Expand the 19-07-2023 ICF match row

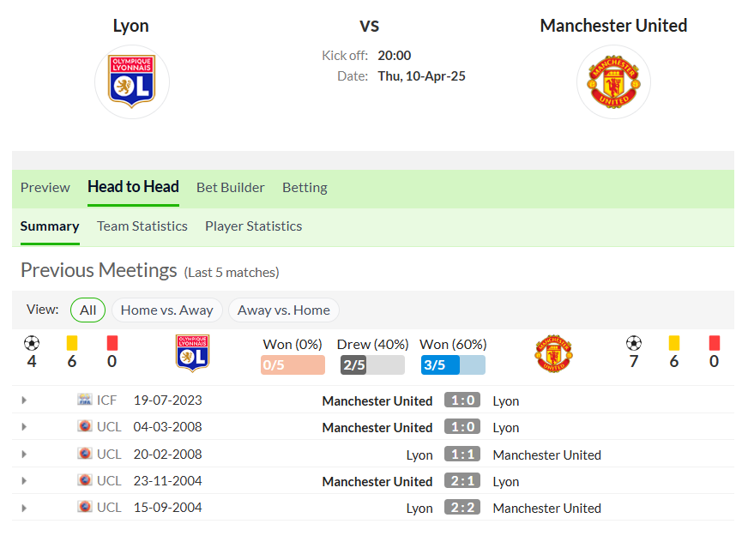pos(24,400)
